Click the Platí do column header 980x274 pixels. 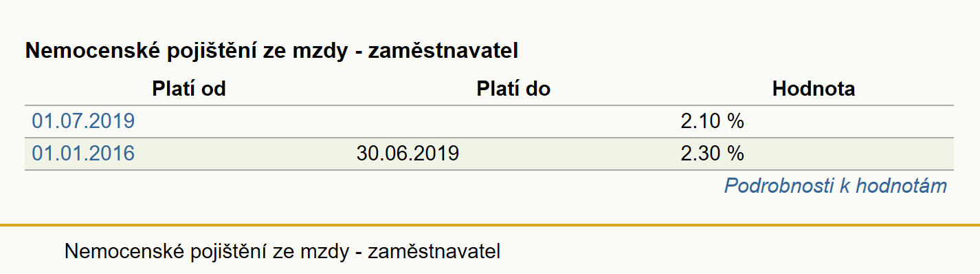[513, 89]
